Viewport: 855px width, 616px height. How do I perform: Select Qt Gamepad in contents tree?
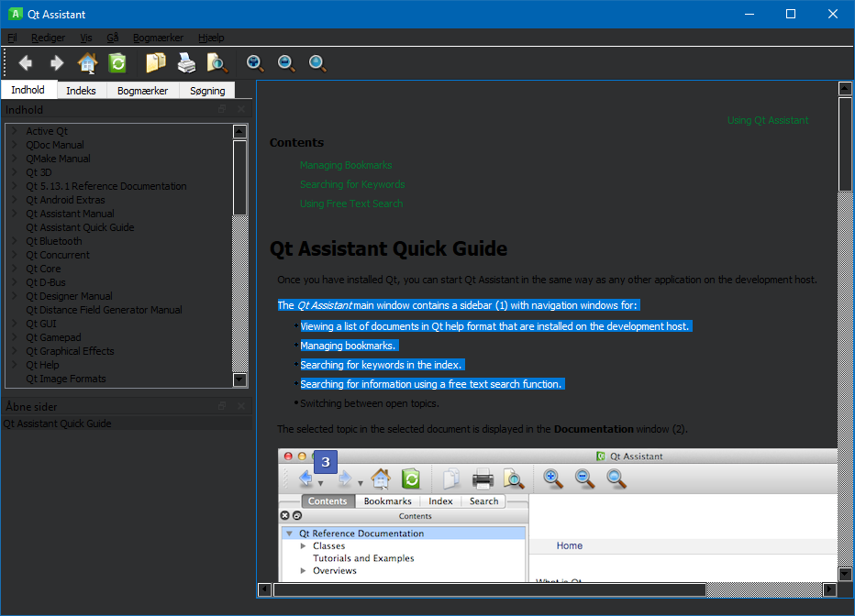pyautogui.click(x=53, y=337)
